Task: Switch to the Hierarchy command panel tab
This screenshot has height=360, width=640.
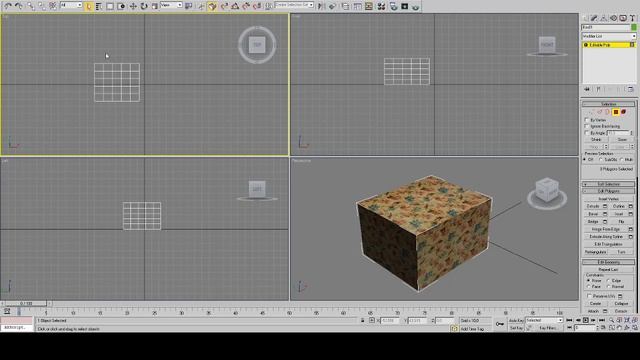Action: (x=604, y=18)
